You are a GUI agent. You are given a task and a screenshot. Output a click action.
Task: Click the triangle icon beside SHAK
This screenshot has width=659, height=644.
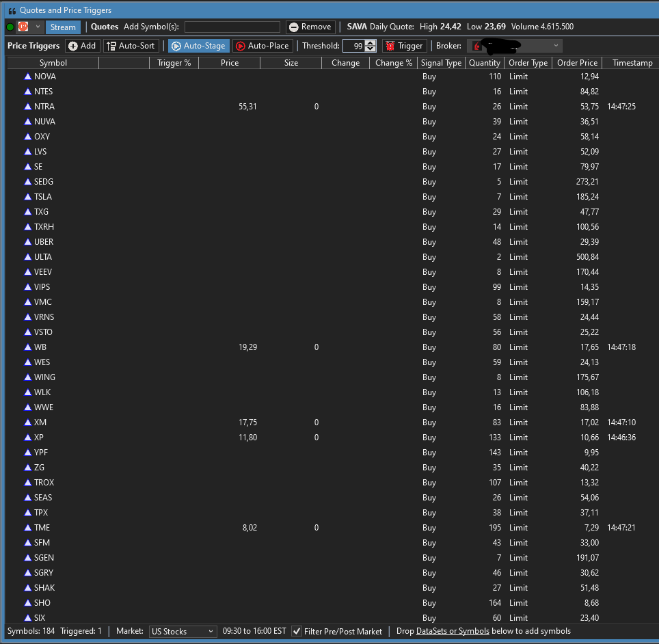click(28, 588)
